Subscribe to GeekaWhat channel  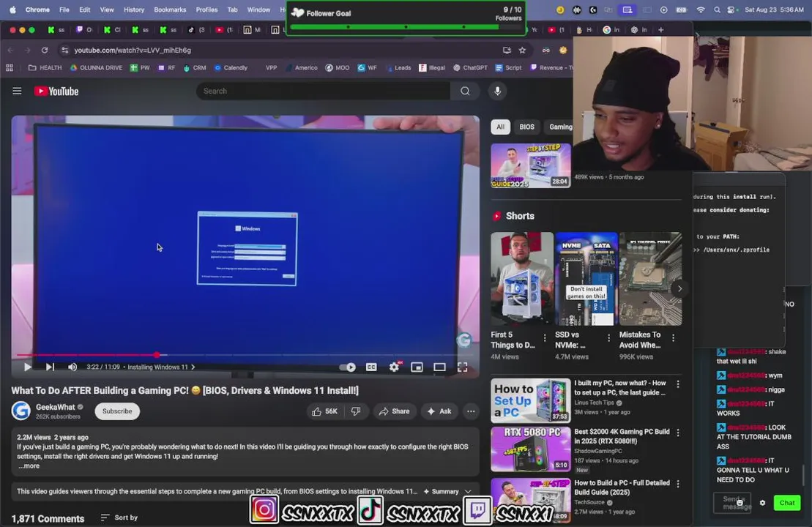(x=117, y=411)
